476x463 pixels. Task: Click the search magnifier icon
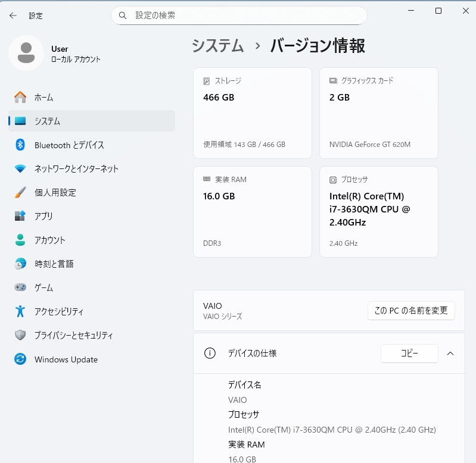tap(122, 15)
